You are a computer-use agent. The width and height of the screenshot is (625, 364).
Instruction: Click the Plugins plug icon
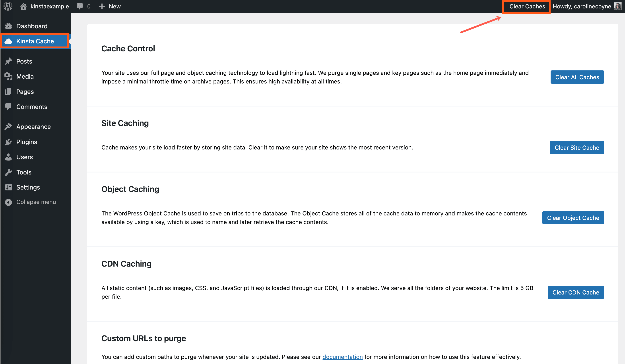9,142
